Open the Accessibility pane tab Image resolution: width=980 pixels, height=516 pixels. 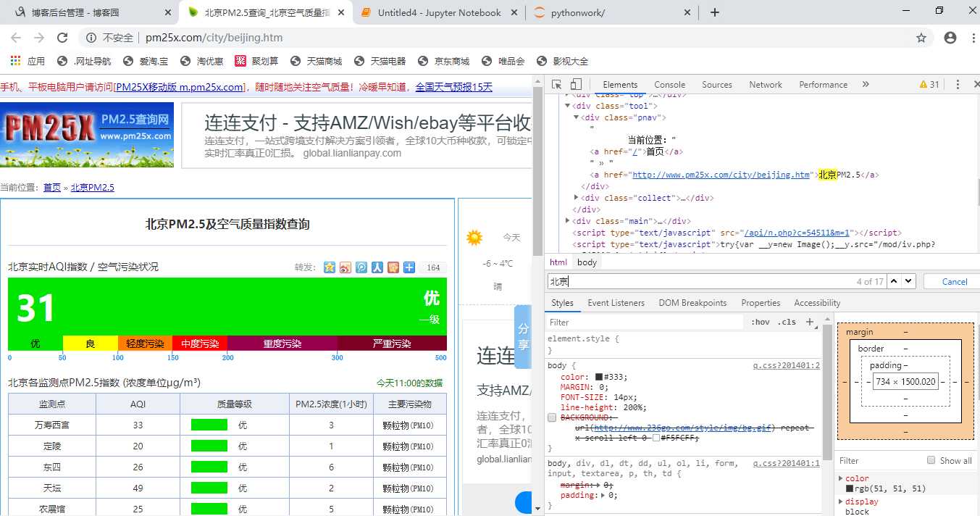(x=817, y=303)
